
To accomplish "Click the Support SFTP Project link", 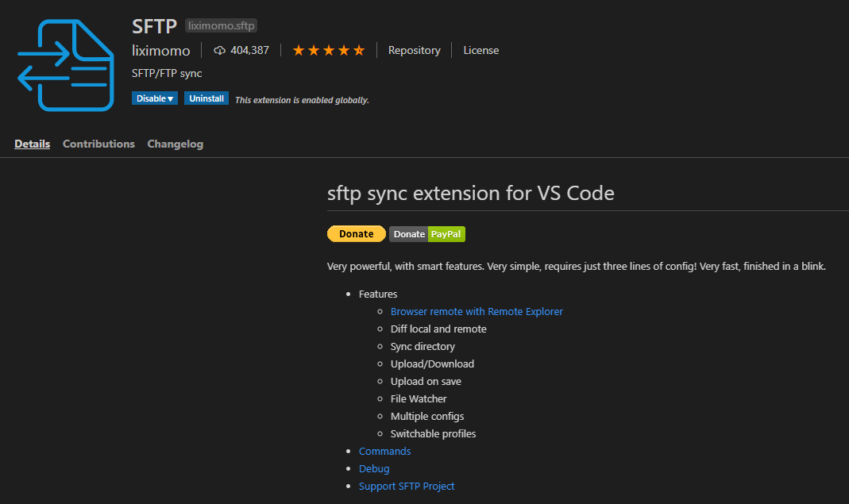I will (x=407, y=486).
